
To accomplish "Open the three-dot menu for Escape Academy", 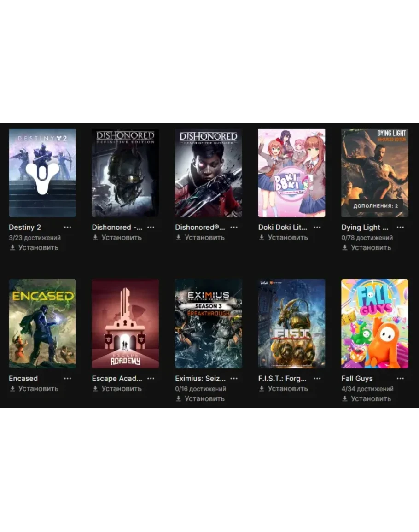I will (x=151, y=378).
